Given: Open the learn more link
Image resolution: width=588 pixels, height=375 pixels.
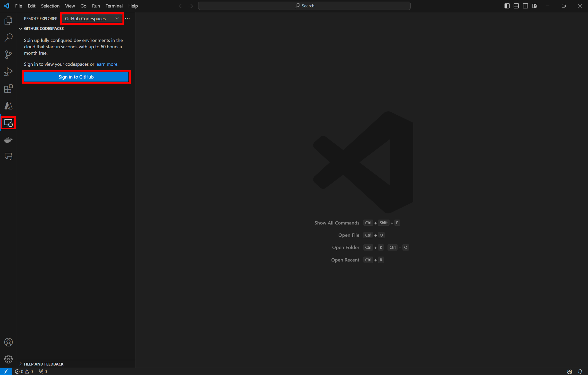Looking at the screenshot, I should pos(106,64).
